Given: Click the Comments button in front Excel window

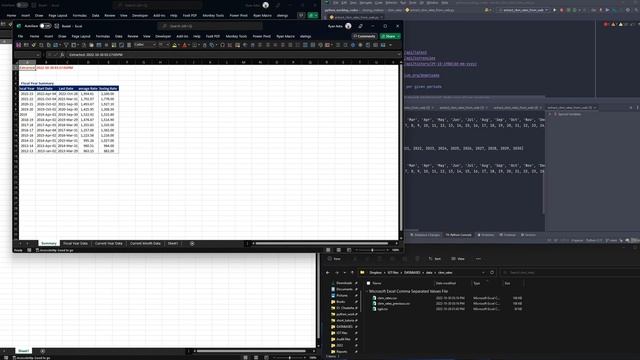Looking at the screenshot, I should 364,36.
